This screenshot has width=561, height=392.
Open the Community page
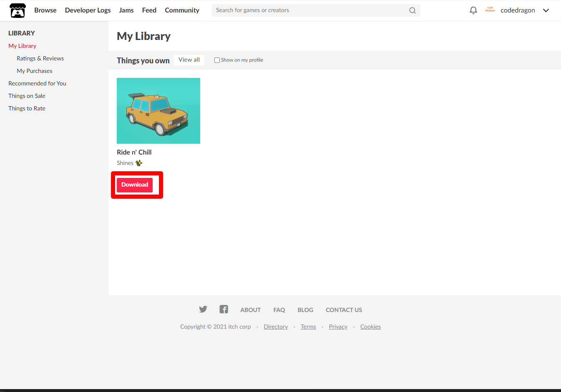click(182, 10)
